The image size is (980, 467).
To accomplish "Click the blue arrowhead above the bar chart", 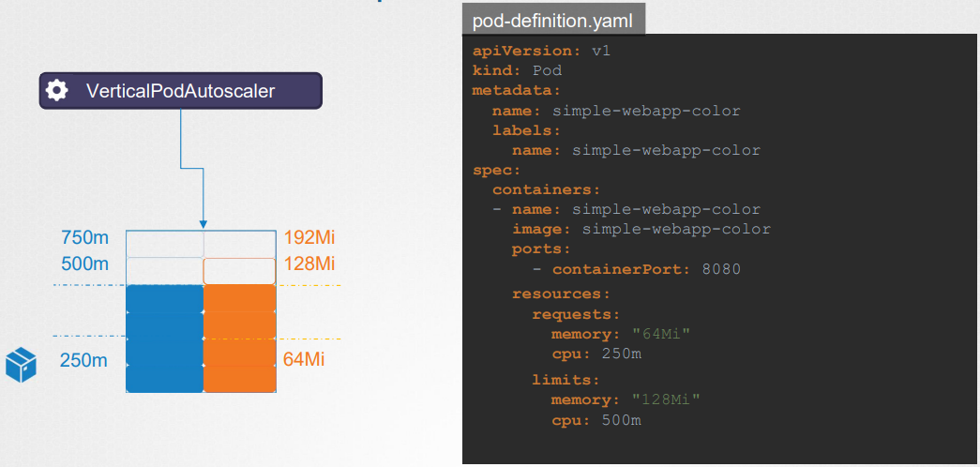I will [203, 224].
